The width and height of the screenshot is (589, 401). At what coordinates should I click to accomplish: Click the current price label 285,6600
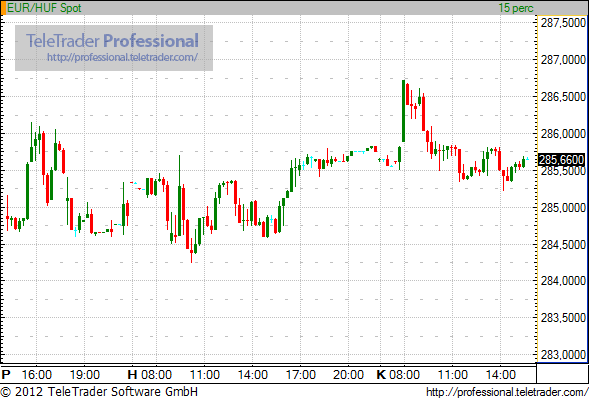pyautogui.click(x=562, y=160)
